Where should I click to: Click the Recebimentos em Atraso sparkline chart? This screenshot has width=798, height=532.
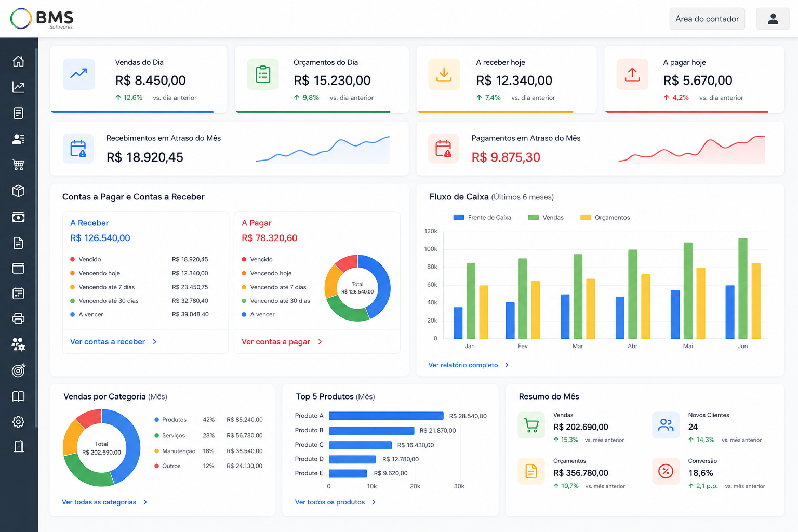pyautogui.click(x=323, y=150)
